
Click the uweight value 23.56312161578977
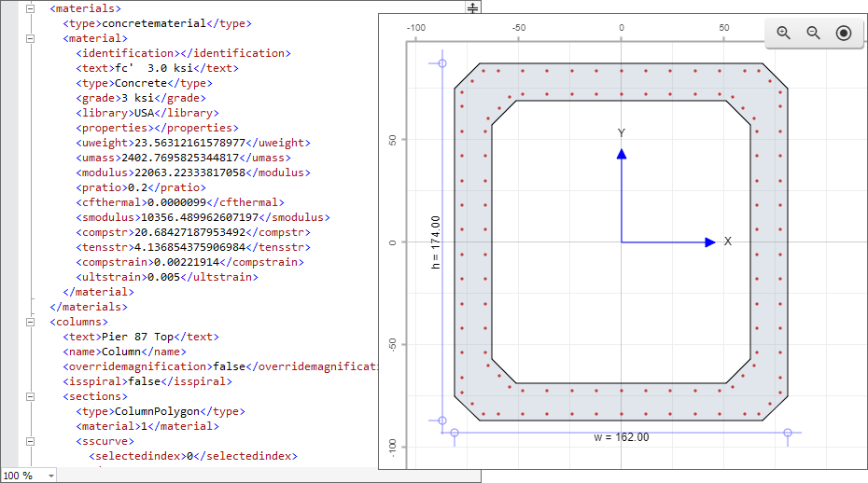pyautogui.click(x=189, y=144)
